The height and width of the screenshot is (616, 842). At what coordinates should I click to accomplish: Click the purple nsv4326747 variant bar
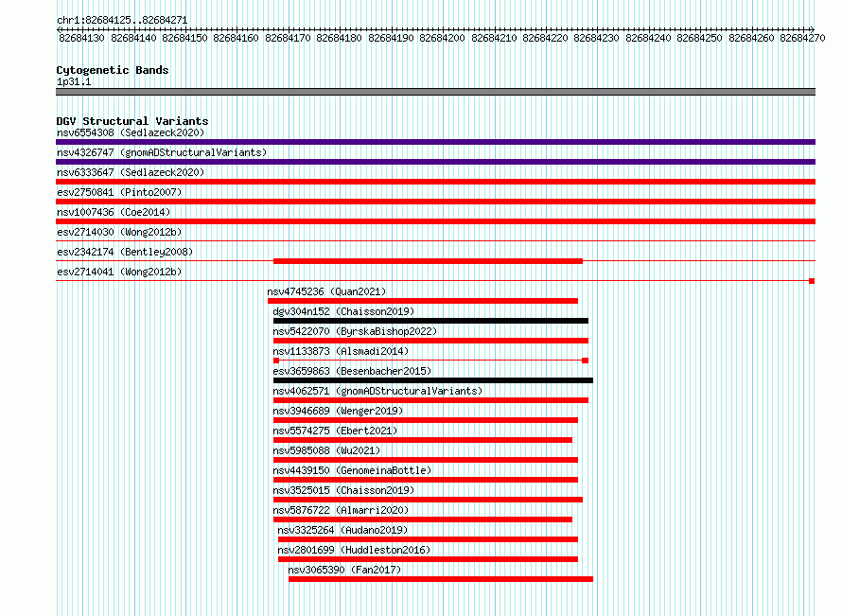(x=435, y=162)
